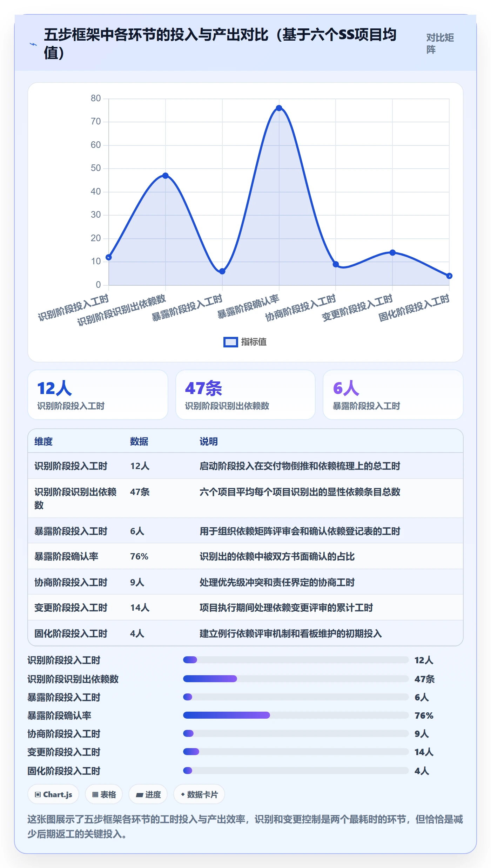The width and height of the screenshot is (491, 868).
Task: Open the 12人 识别阶段投入工时 card
Action: coord(98,395)
